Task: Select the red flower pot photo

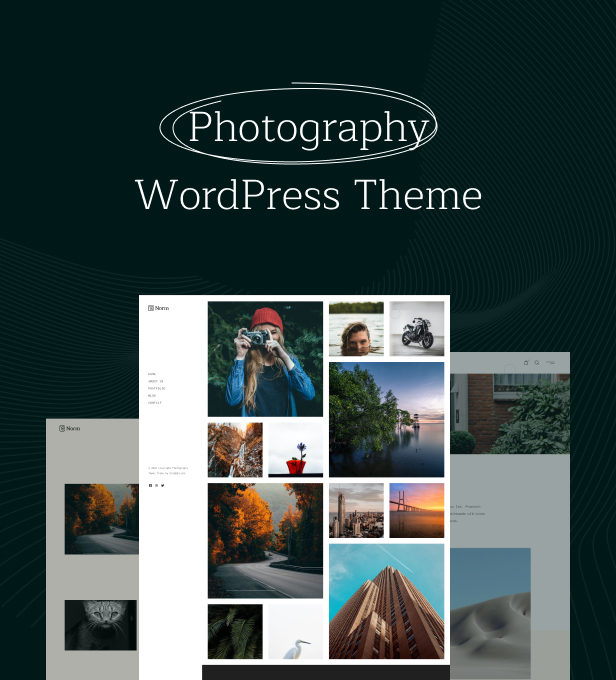Action: tap(296, 450)
